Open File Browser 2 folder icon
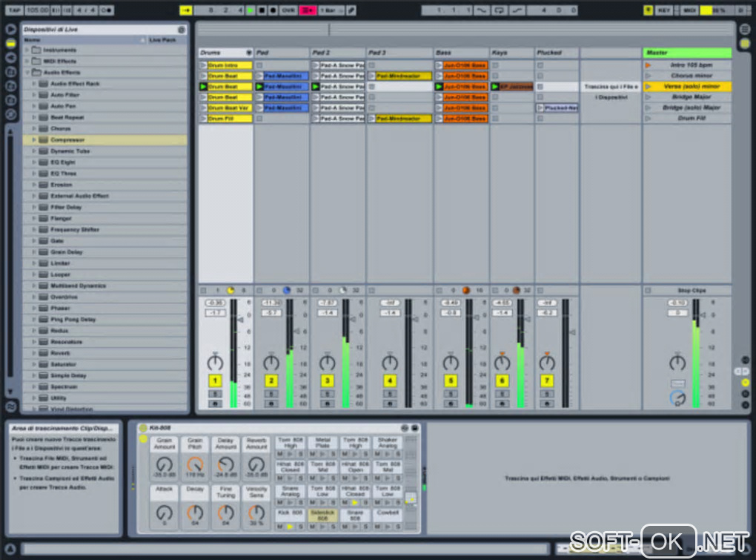 [10, 86]
